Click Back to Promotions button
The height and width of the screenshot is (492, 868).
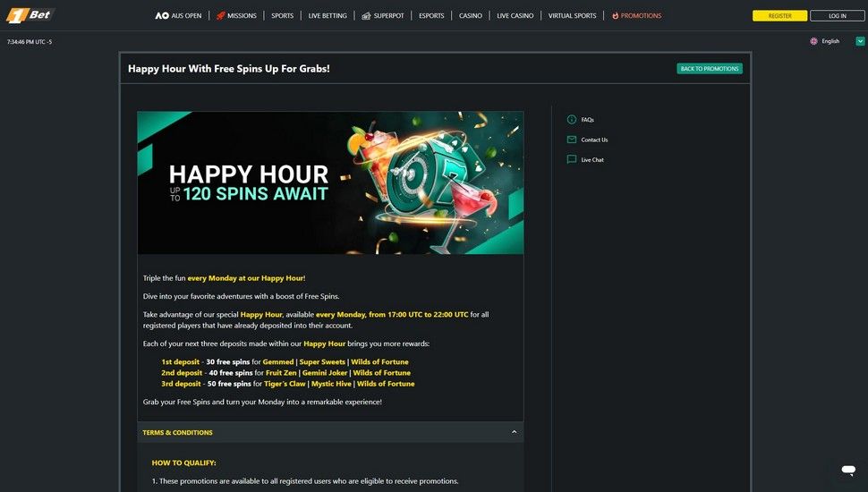pos(710,69)
